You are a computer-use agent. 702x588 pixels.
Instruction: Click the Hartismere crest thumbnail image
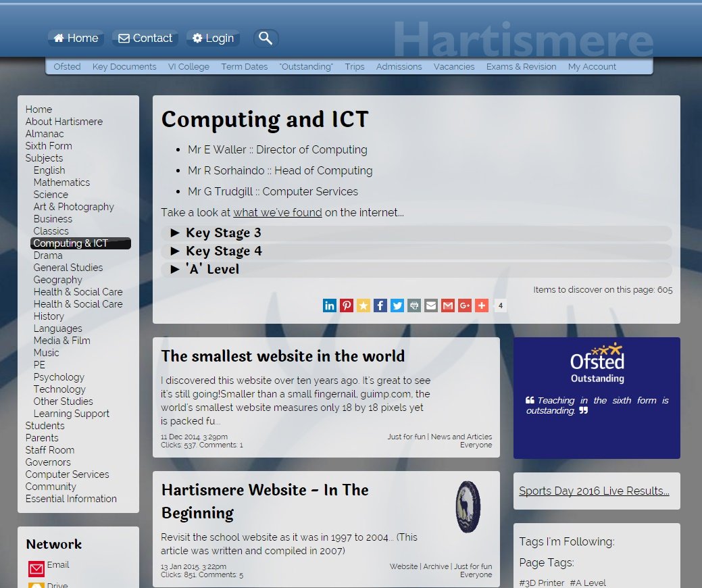click(468, 506)
